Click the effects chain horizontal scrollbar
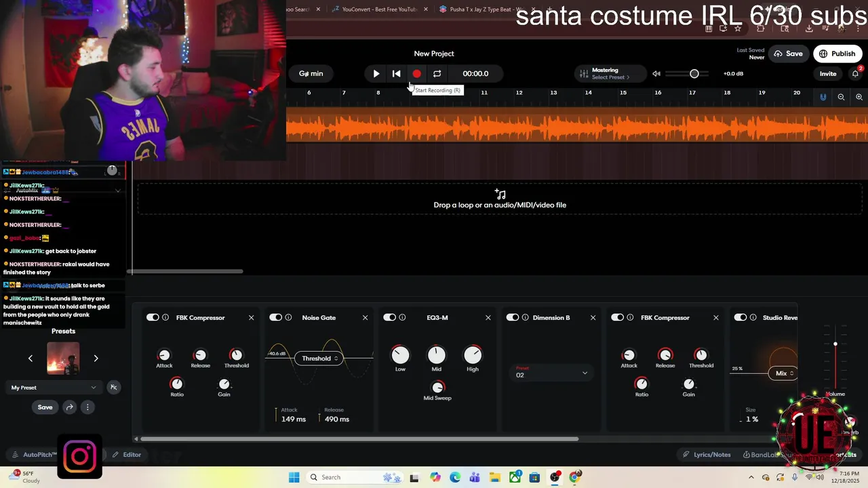The width and height of the screenshot is (868, 488). 359,439
